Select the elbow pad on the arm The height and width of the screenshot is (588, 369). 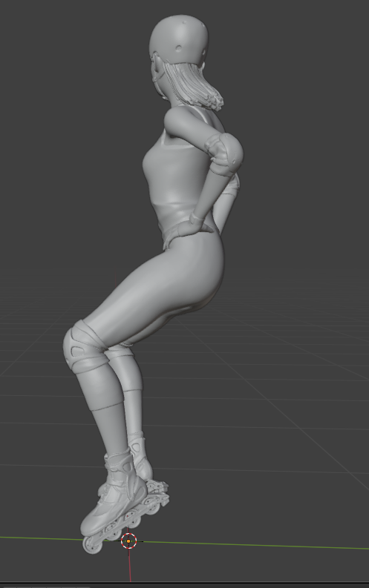pyautogui.click(x=223, y=153)
